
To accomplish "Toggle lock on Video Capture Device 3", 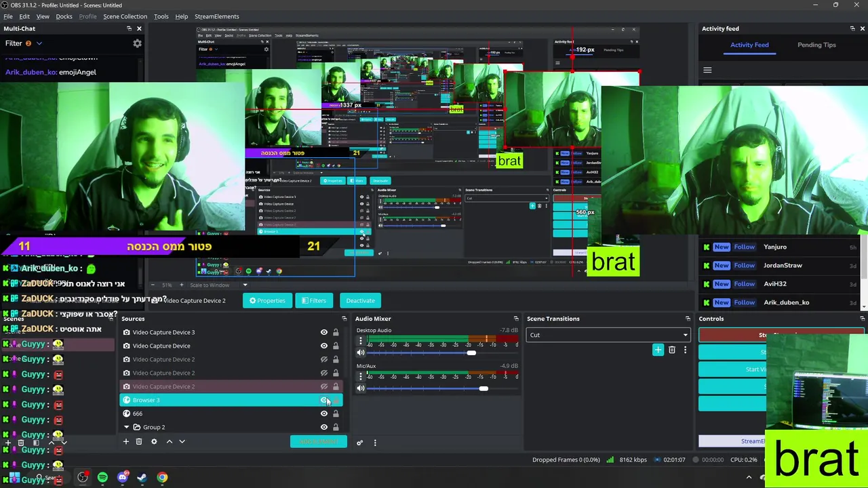I will (x=336, y=332).
